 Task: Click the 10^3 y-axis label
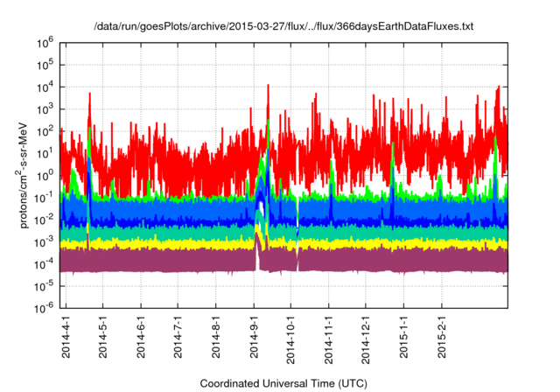pos(45,110)
